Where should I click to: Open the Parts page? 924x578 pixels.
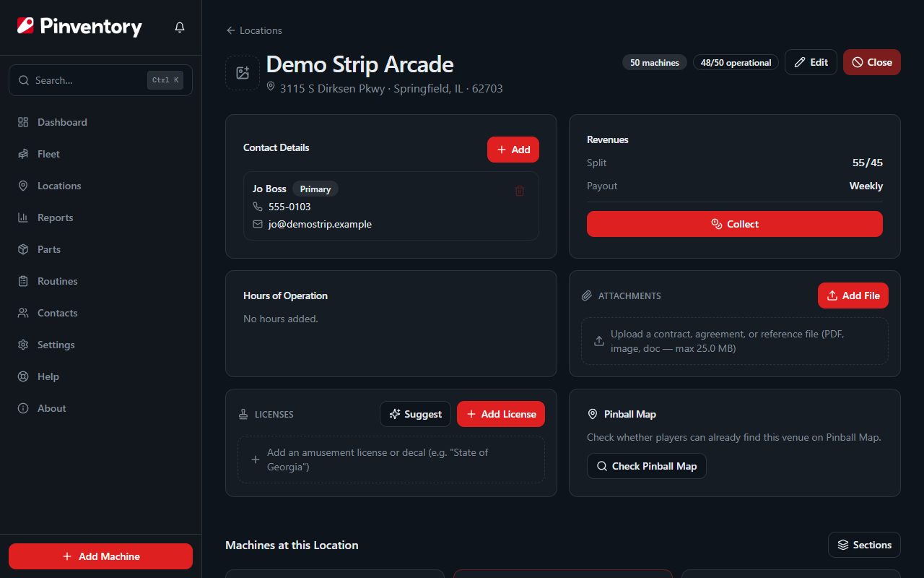tap(100, 249)
